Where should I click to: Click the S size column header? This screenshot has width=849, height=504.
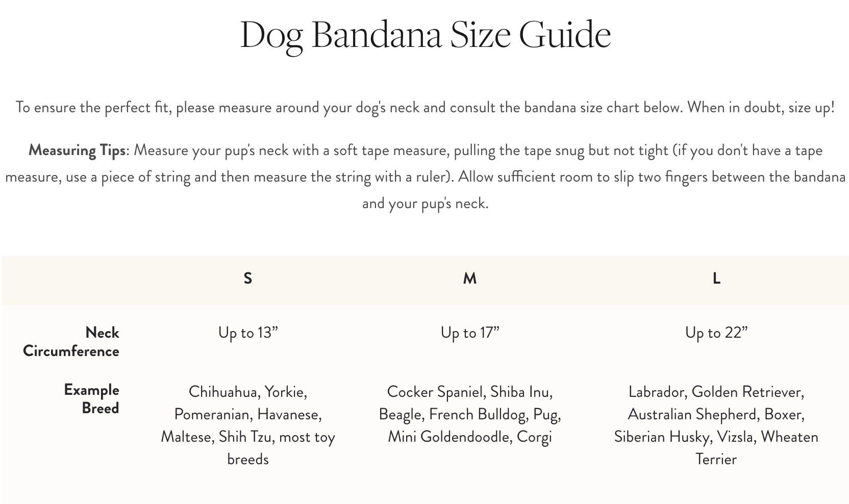pos(247,279)
